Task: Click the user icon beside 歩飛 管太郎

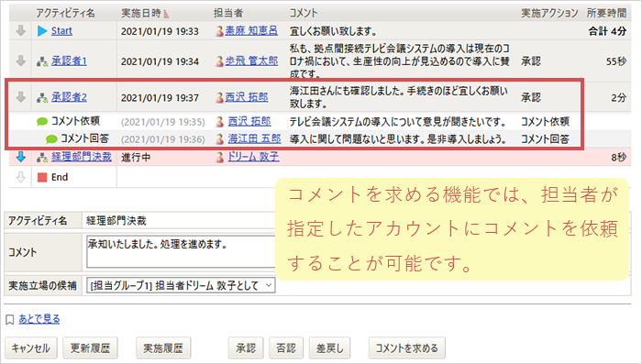Action: tap(220, 61)
